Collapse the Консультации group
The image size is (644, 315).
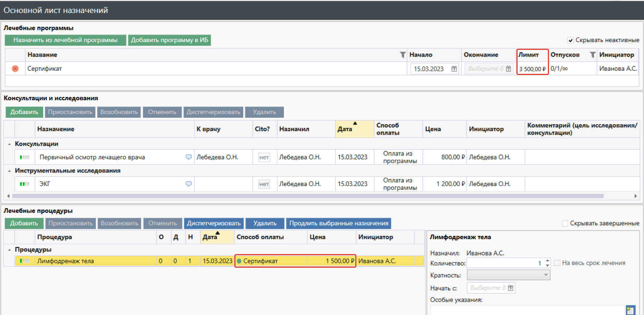[10, 144]
